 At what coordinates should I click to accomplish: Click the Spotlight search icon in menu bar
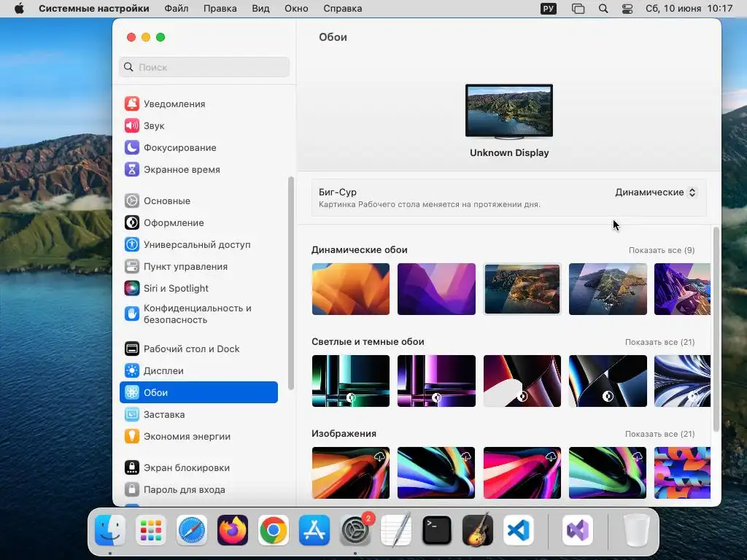pos(603,9)
